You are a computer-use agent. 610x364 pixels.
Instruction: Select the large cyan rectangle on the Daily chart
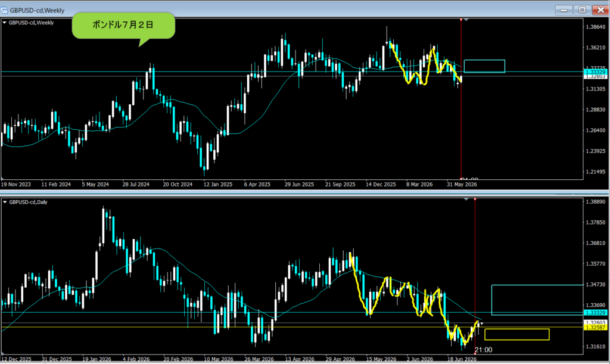(x=538, y=300)
